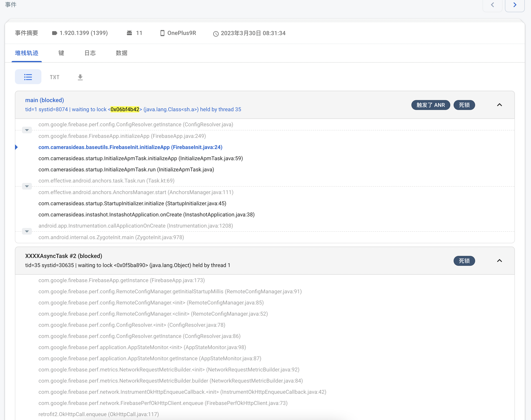This screenshot has width=531, height=420.
Task: Click the 死锁 badge on XXXXAsyncTask thread
Action: (464, 261)
